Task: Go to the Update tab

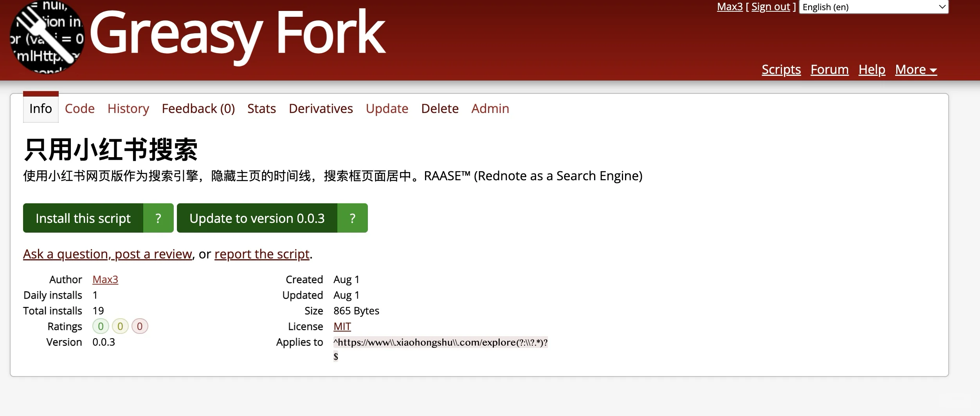Action: click(387, 108)
